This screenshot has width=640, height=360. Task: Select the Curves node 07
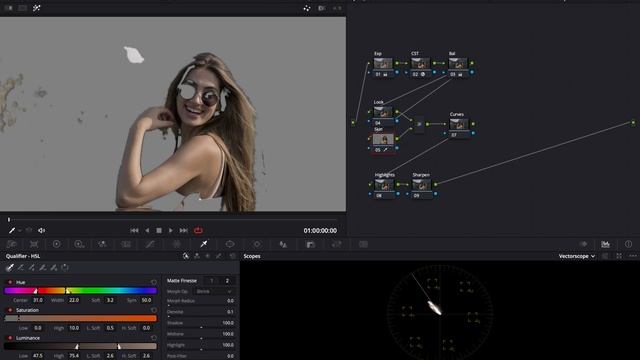tap(459, 127)
